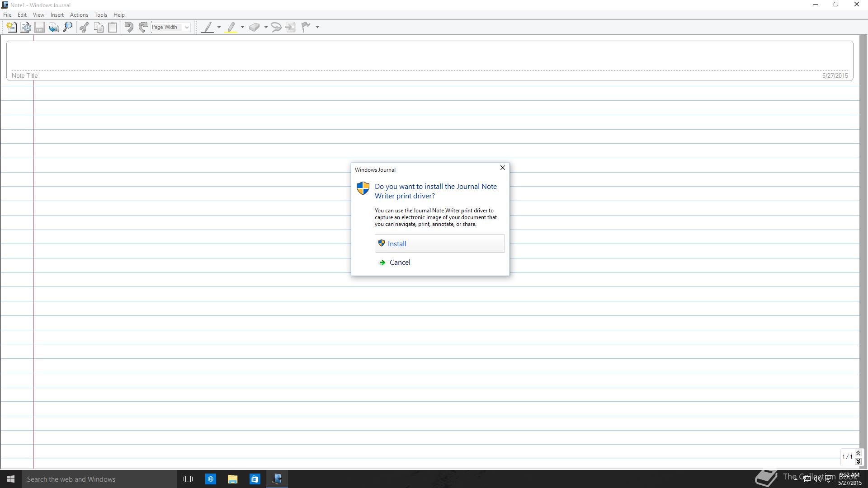Viewport: 868px width, 488px height.
Task: Go to previous page double-up arrow
Action: pos(858,453)
